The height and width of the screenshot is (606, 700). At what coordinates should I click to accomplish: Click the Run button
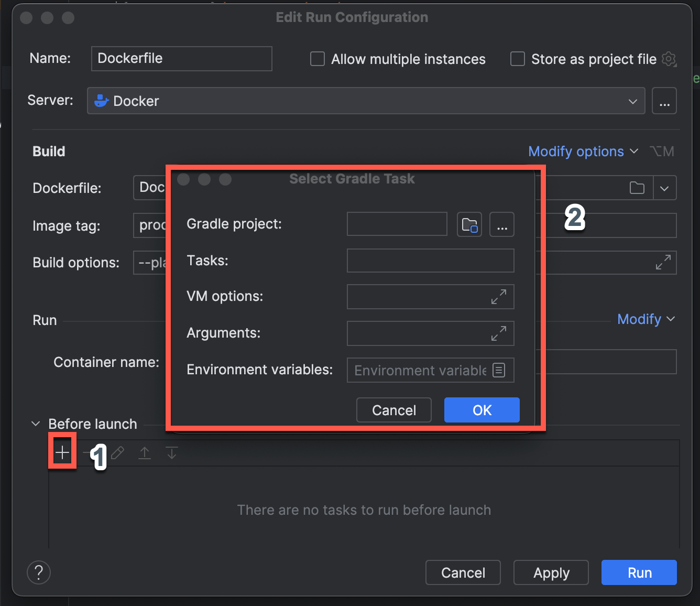point(639,572)
